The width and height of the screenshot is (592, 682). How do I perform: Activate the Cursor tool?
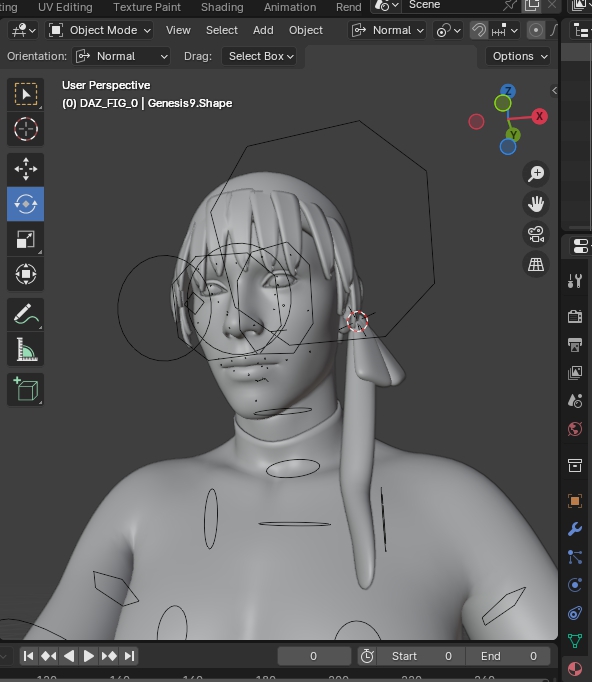pyautogui.click(x=26, y=129)
